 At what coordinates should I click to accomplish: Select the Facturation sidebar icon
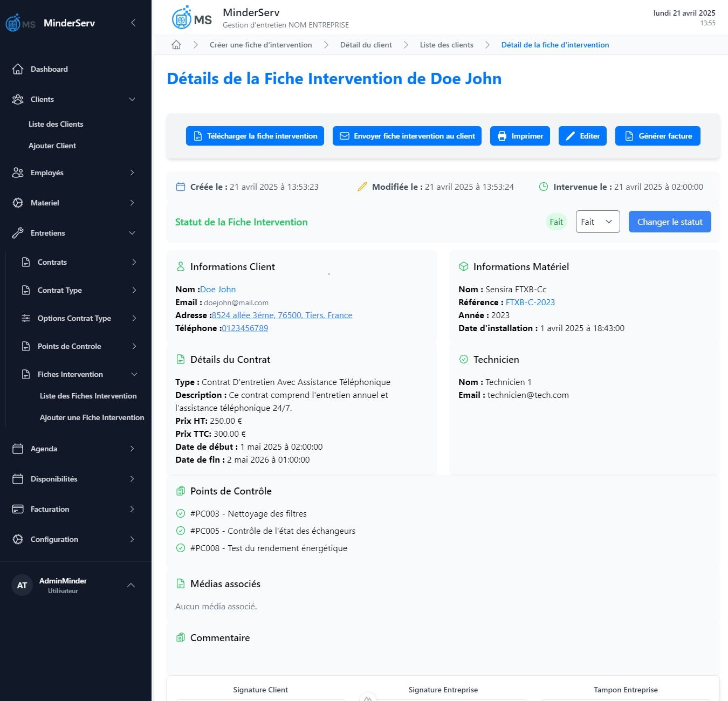click(x=18, y=508)
